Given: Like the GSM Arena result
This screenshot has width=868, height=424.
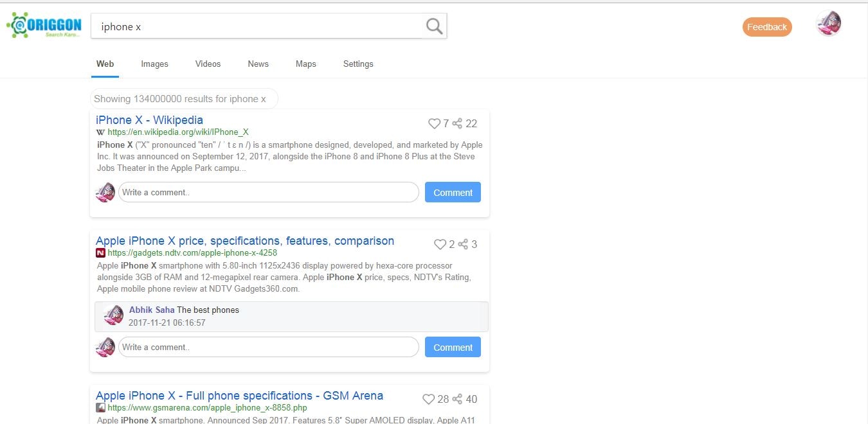Looking at the screenshot, I should coord(428,399).
